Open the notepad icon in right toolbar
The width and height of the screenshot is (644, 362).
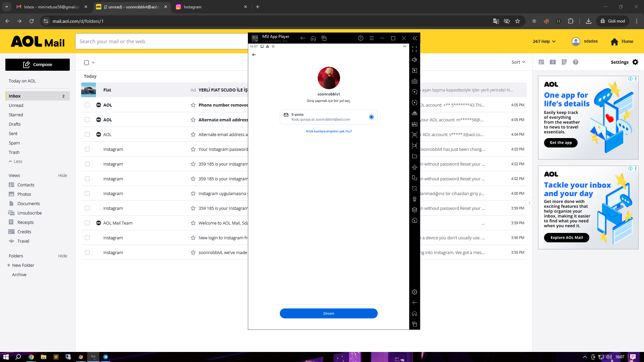[564, 62]
